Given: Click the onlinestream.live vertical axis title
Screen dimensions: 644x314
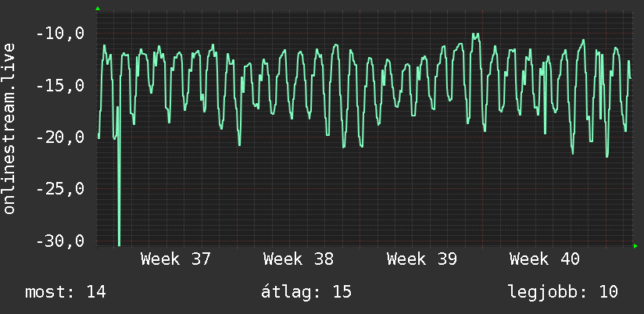Looking at the screenshot, I should [x=9, y=128].
